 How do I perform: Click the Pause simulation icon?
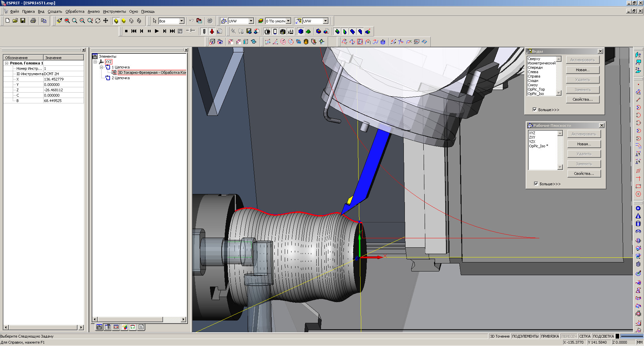pyautogui.click(x=149, y=31)
